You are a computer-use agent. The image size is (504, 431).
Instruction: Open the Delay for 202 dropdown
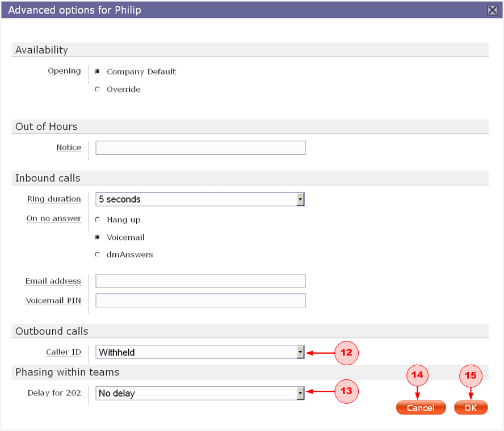click(x=200, y=393)
